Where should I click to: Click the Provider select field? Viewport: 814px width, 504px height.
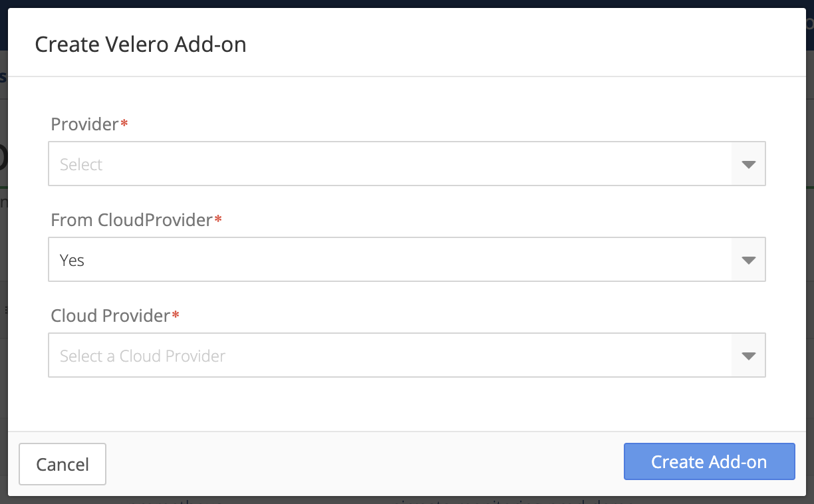(407, 164)
